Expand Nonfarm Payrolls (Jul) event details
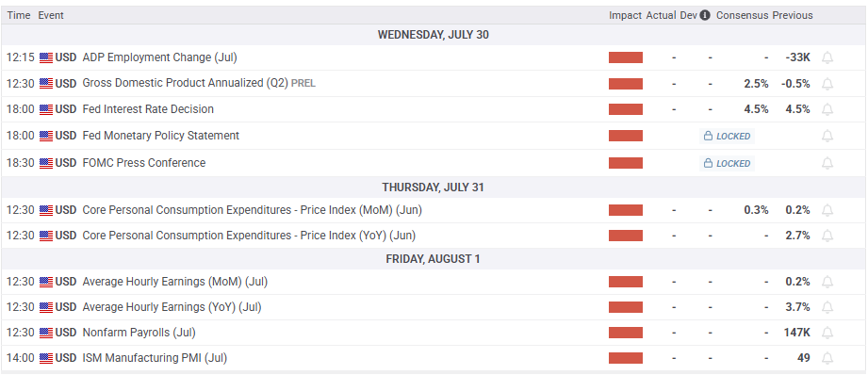Viewport: 868px width, 375px height. coord(434,333)
